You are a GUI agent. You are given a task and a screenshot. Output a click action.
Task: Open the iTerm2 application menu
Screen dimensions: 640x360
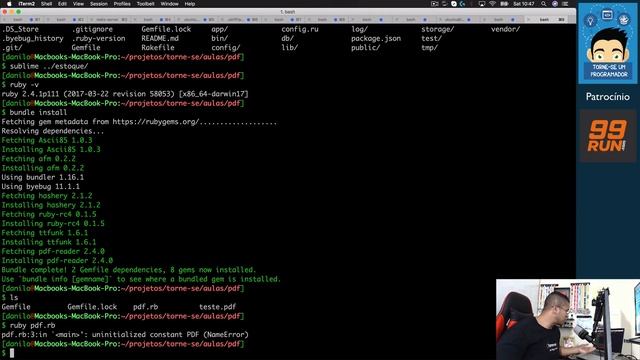[x=27, y=4]
